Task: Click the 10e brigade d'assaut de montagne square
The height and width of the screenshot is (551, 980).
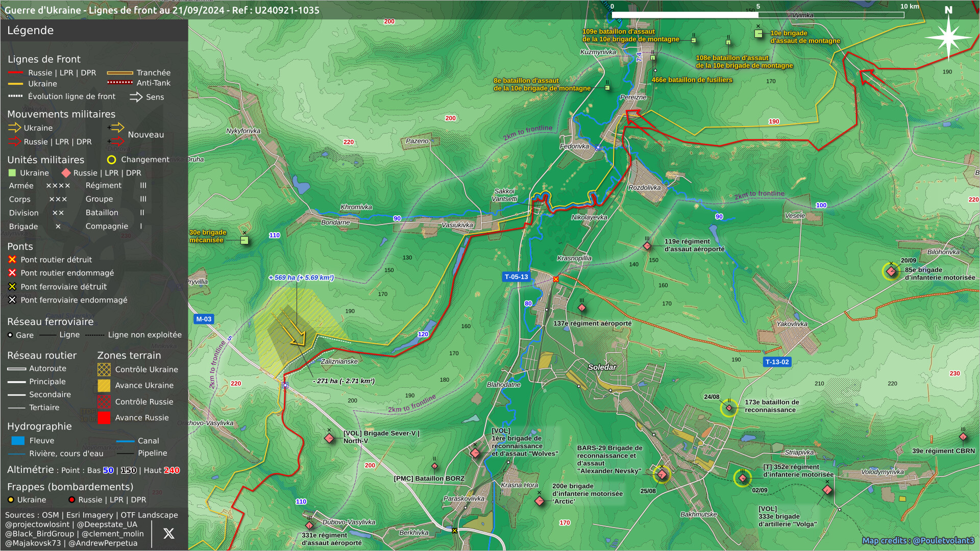Action: [x=758, y=34]
